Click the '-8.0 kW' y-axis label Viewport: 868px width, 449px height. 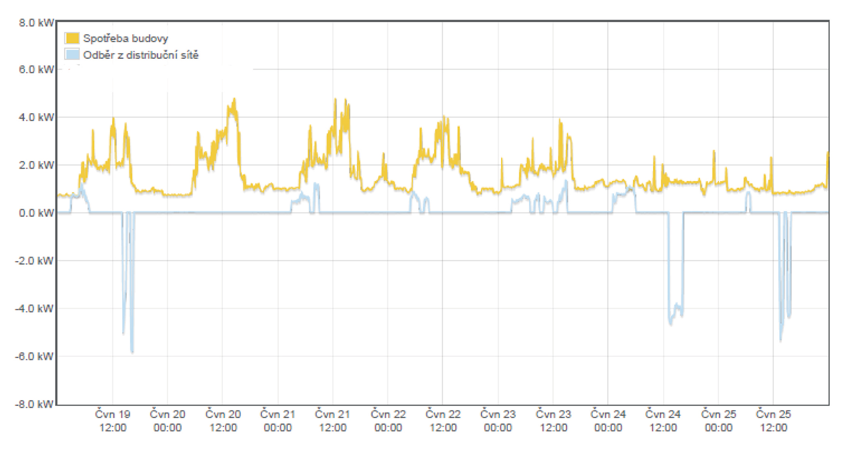[35, 404]
